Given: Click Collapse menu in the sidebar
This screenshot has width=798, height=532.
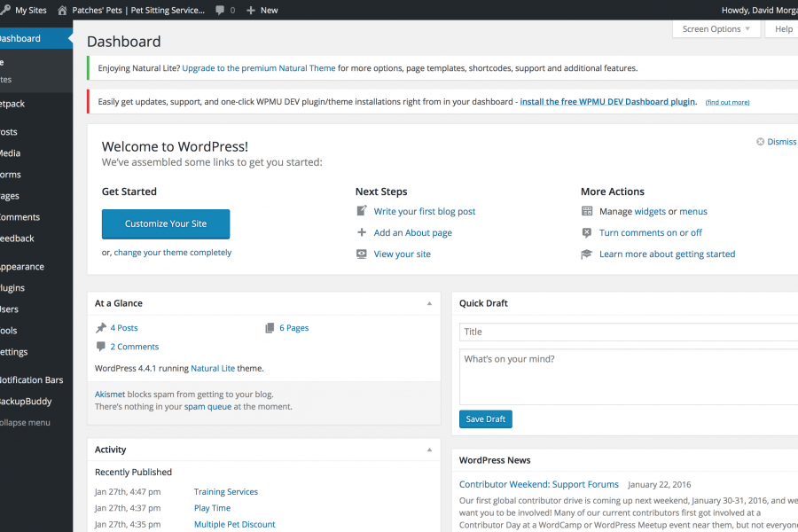Looking at the screenshot, I should (x=36, y=423).
